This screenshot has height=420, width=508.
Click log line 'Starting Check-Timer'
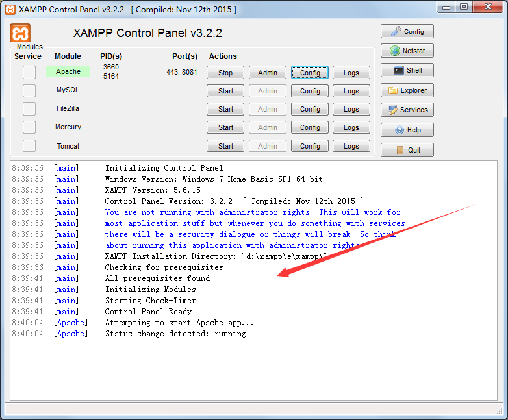(150, 301)
